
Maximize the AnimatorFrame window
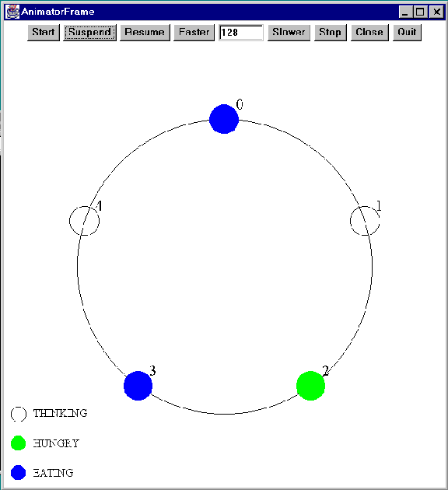[420, 12]
